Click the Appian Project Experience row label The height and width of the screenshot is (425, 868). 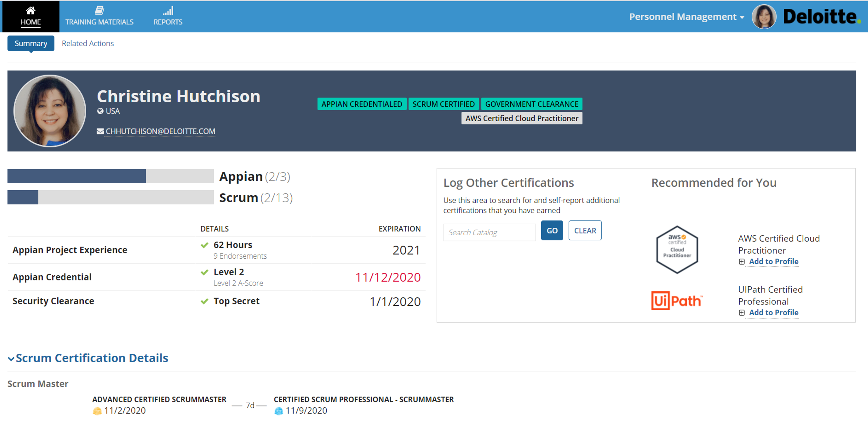[x=70, y=250]
